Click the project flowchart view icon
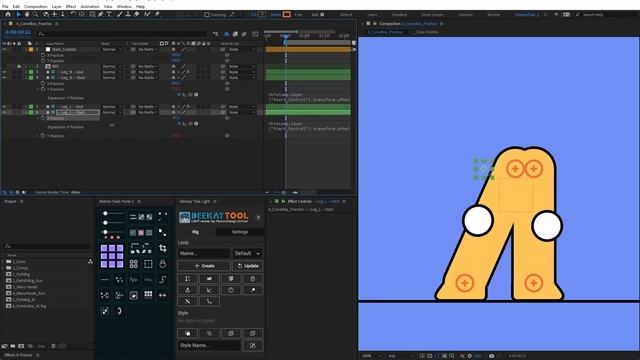This screenshot has width=640, height=360. [x=90, y=261]
